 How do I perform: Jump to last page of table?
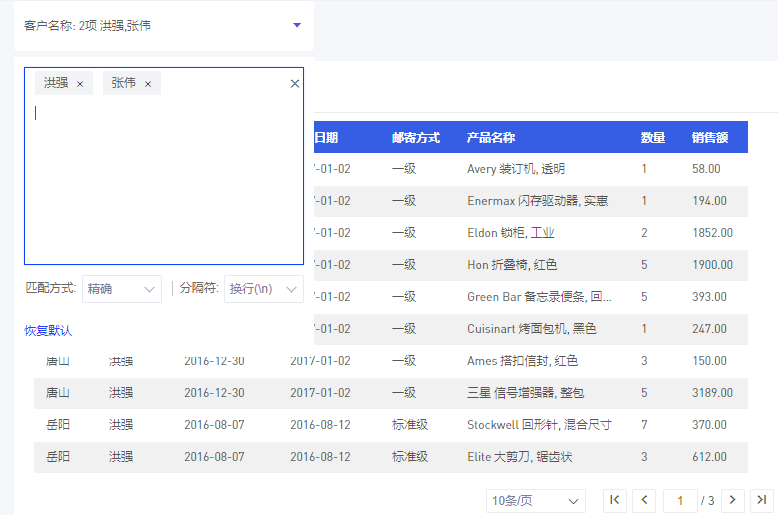[x=762, y=500]
